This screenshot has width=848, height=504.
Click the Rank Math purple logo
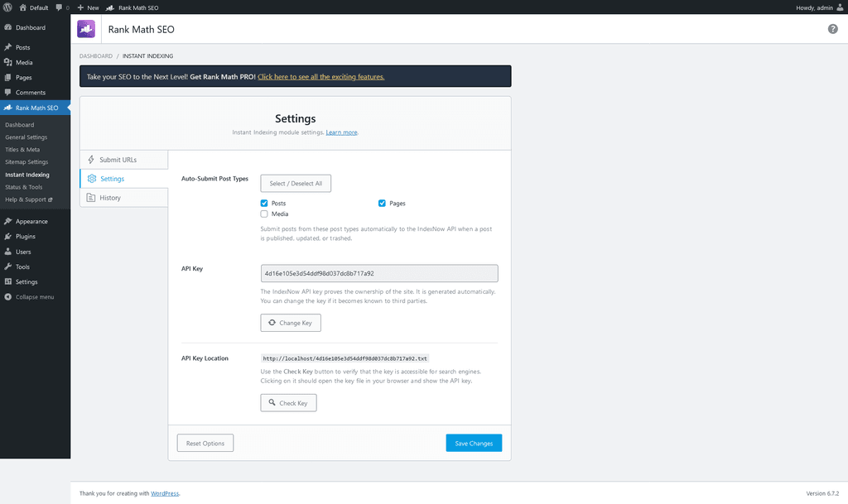[x=86, y=29]
